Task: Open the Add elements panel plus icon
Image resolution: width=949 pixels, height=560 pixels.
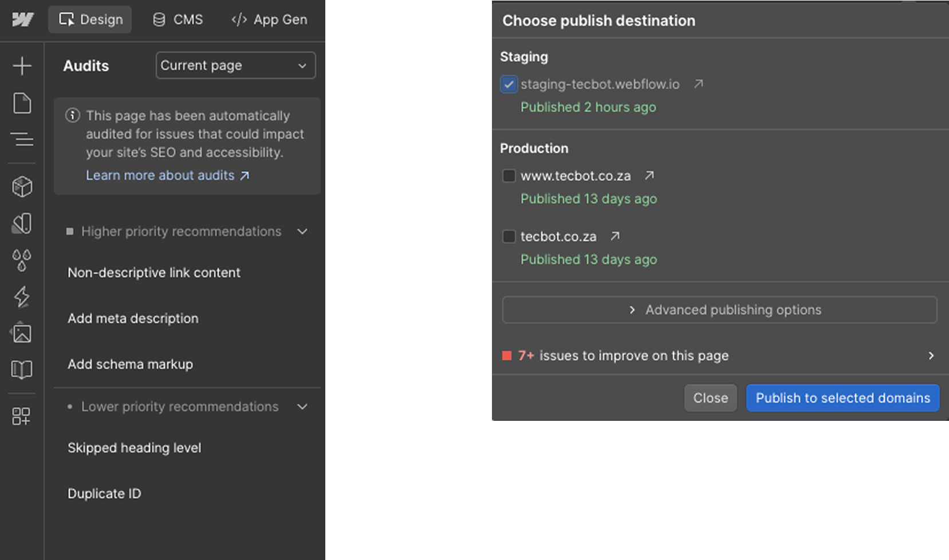Action: (22, 66)
